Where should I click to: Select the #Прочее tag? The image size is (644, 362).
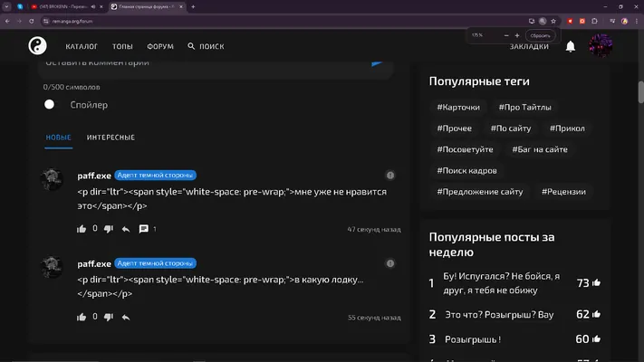coord(455,128)
